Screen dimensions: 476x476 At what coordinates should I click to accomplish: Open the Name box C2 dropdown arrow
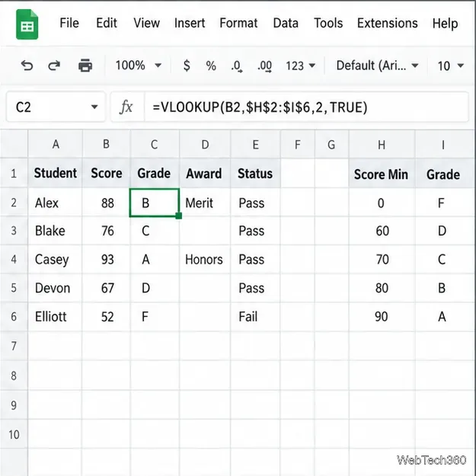click(94, 107)
